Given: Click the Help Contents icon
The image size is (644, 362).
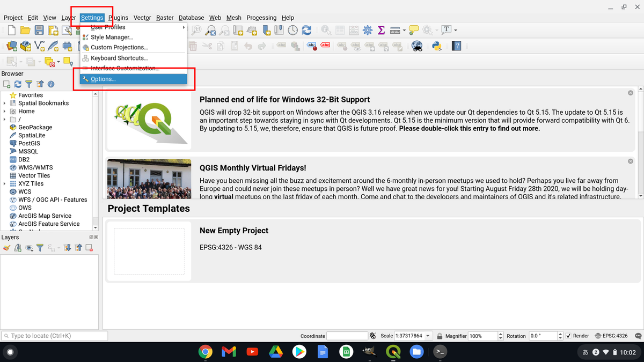Looking at the screenshot, I should pyautogui.click(x=457, y=46).
